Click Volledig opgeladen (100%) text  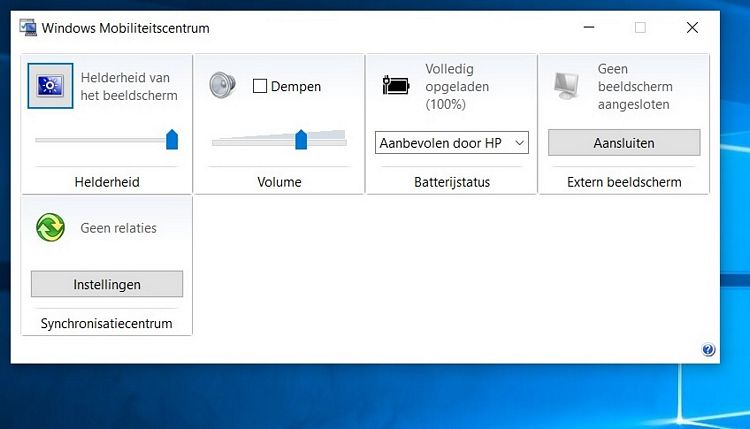457,87
